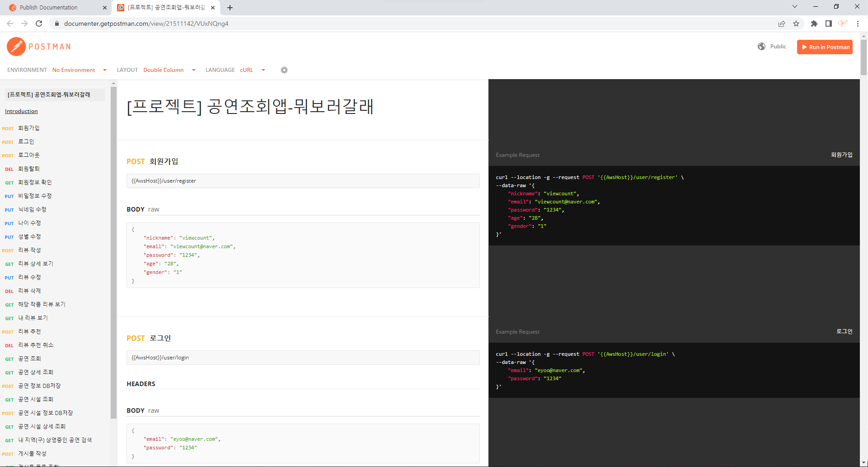Image resolution: width=868 pixels, height=467 pixels.
Task: Click the POST 로그인 section heading
Action: point(149,338)
